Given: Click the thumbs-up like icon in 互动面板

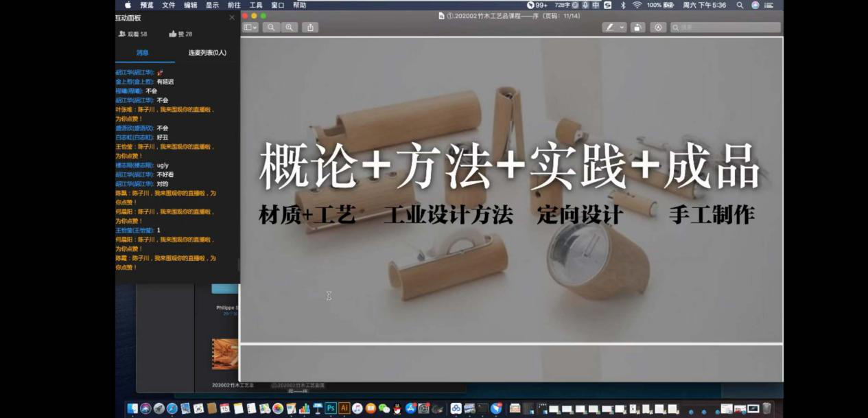Looking at the screenshot, I should 173,34.
